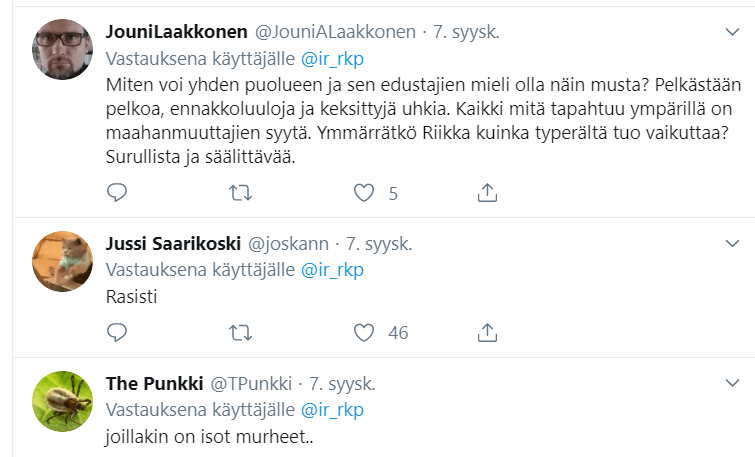View Jussi Saarikoski's avatar image
This screenshot has width=755, height=457.
coord(63,261)
